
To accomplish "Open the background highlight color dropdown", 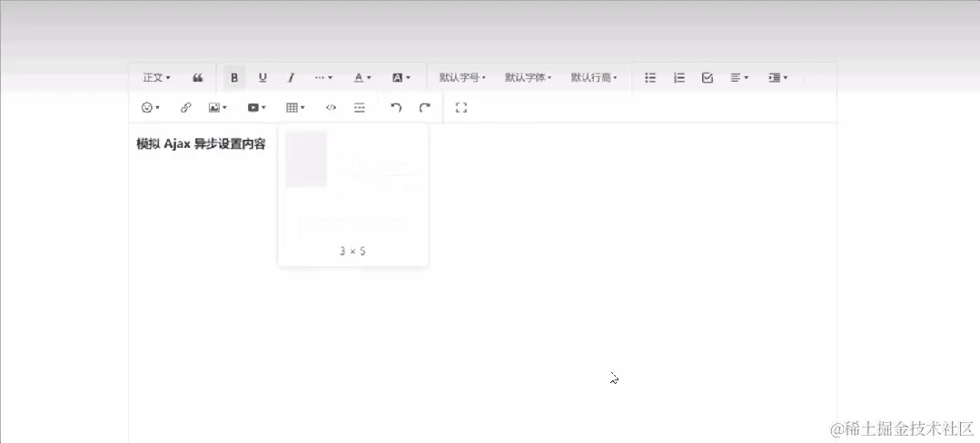I will (401, 77).
